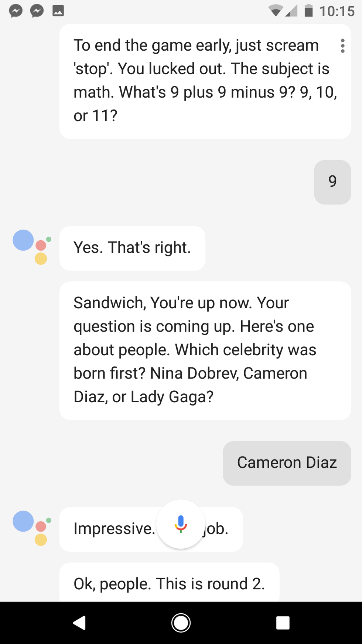The image size is (362, 644).
Task: Tap the cellular signal strength icon
Action: (292, 11)
